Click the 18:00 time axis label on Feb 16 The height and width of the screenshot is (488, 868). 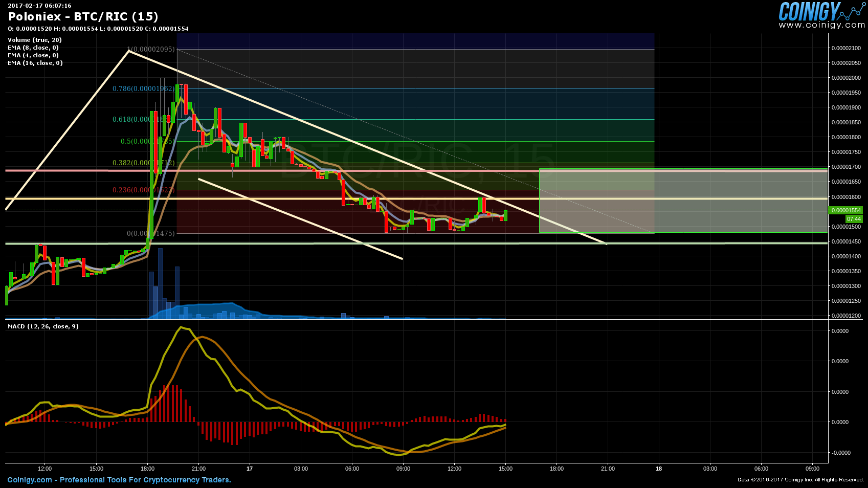click(x=147, y=469)
